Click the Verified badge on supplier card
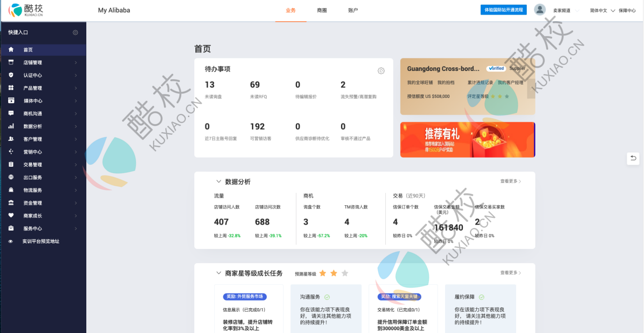The height and width of the screenshot is (333, 644). point(496,68)
